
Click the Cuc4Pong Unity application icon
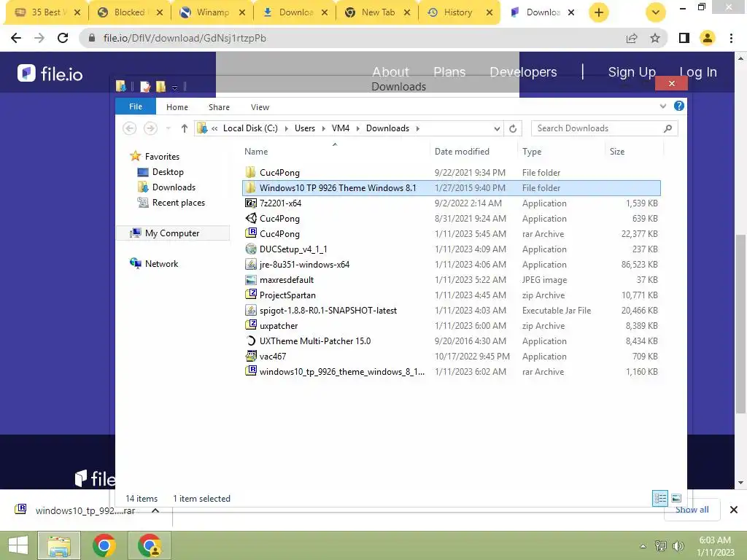(251, 218)
